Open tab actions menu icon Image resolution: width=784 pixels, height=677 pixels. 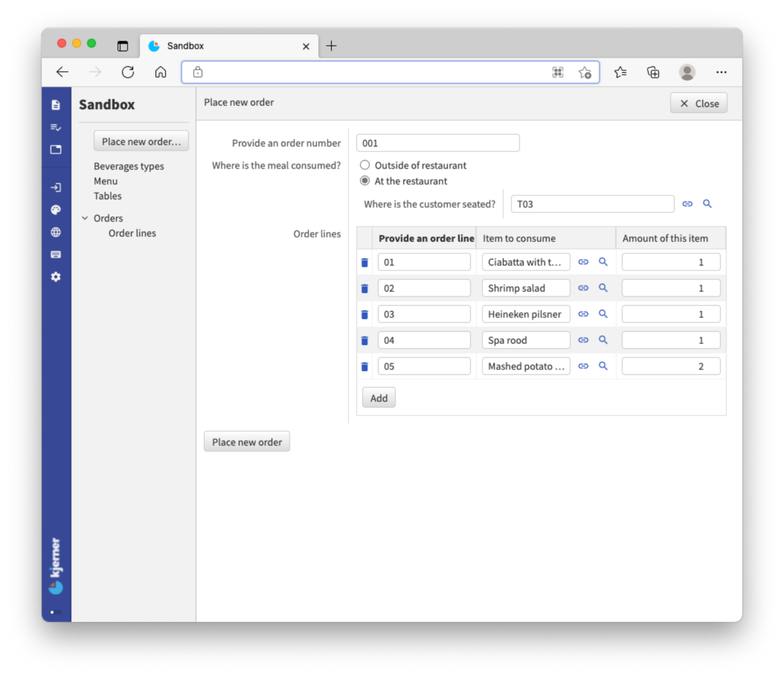(122, 46)
